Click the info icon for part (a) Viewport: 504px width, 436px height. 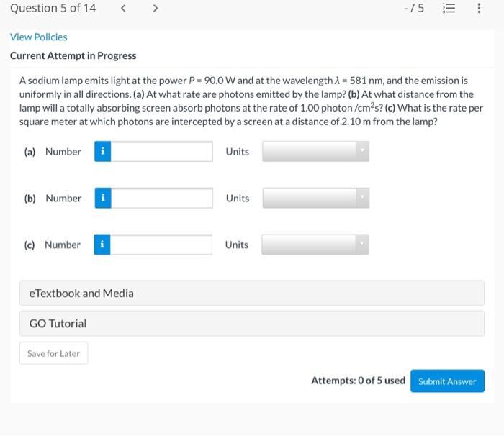coord(102,151)
